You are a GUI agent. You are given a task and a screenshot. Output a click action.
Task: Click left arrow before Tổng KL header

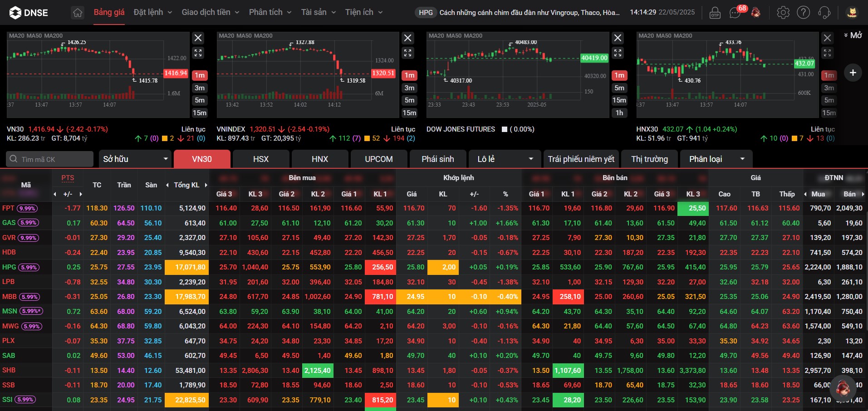(167, 185)
